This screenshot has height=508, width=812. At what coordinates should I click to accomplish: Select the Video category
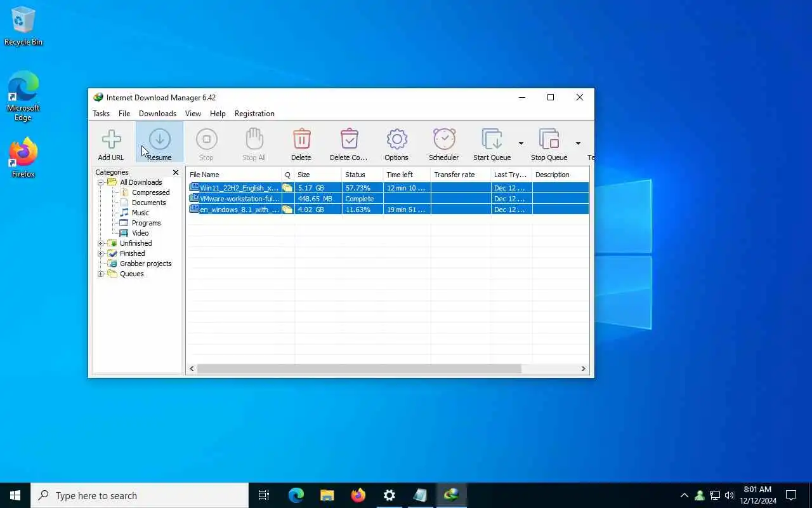click(x=140, y=233)
